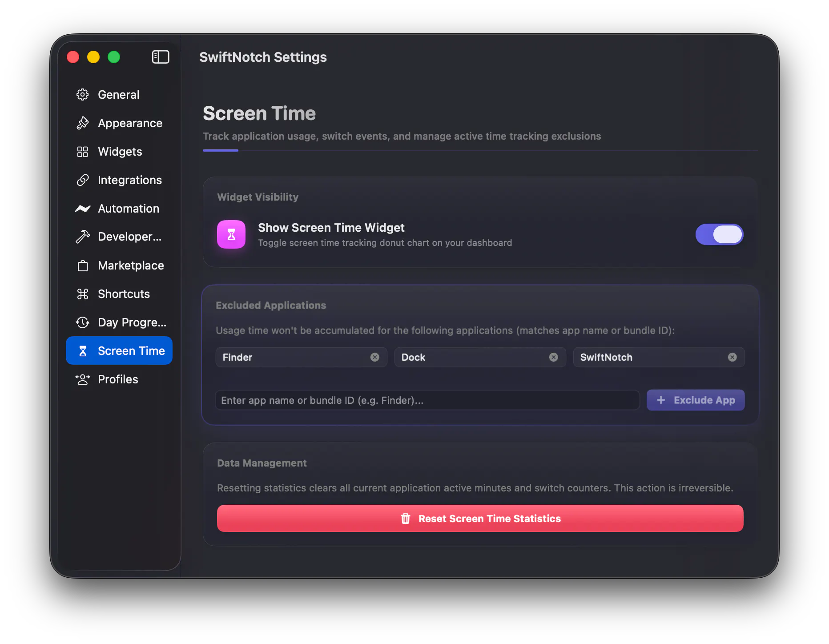The width and height of the screenshot is (829, 644).
Task: Click the Dock excluded app label
Action: pyautogui.click(x=413, y=357)
